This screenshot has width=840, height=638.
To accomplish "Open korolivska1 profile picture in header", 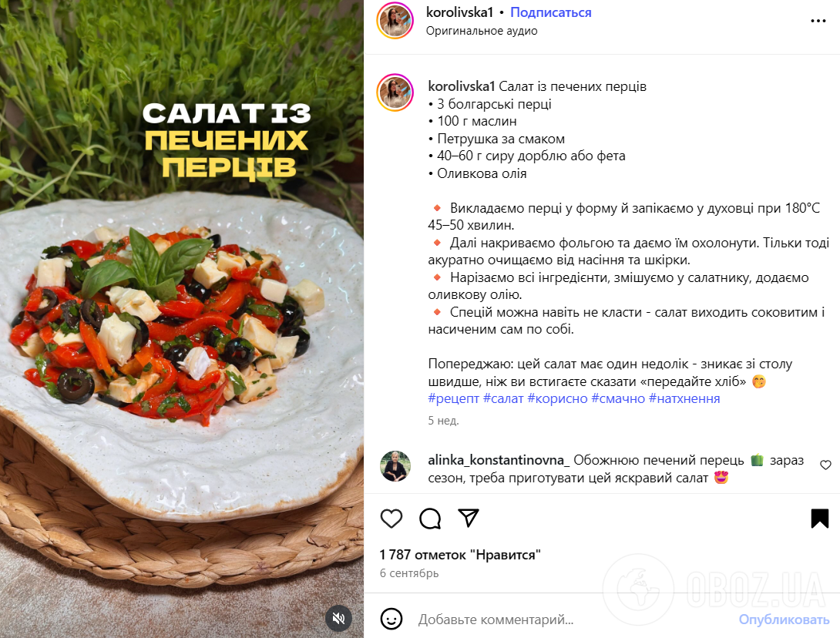I will point(395,21).
